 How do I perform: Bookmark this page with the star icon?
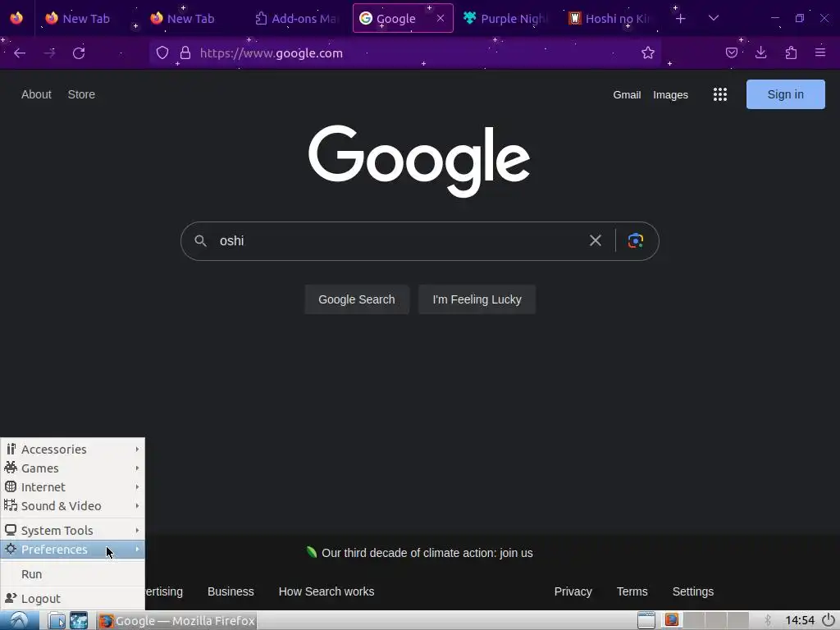648,52
